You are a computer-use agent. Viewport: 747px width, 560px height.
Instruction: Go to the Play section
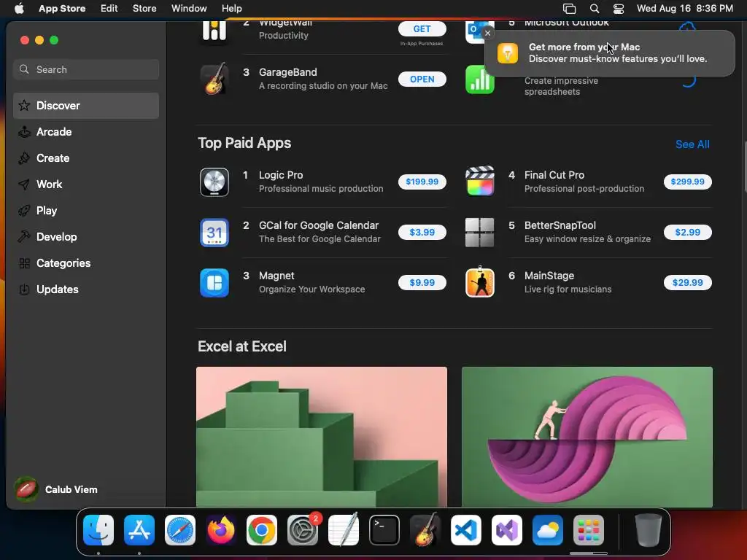[86, 211]
